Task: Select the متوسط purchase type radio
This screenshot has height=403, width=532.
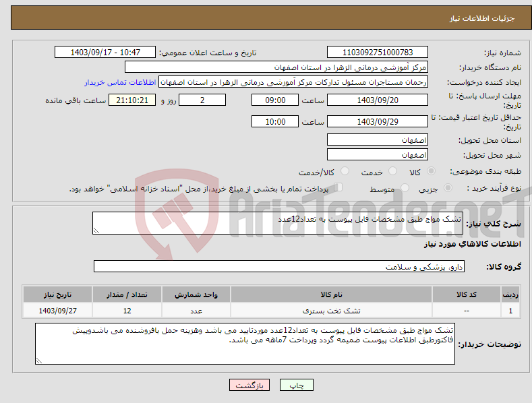Action: (405, 187)
